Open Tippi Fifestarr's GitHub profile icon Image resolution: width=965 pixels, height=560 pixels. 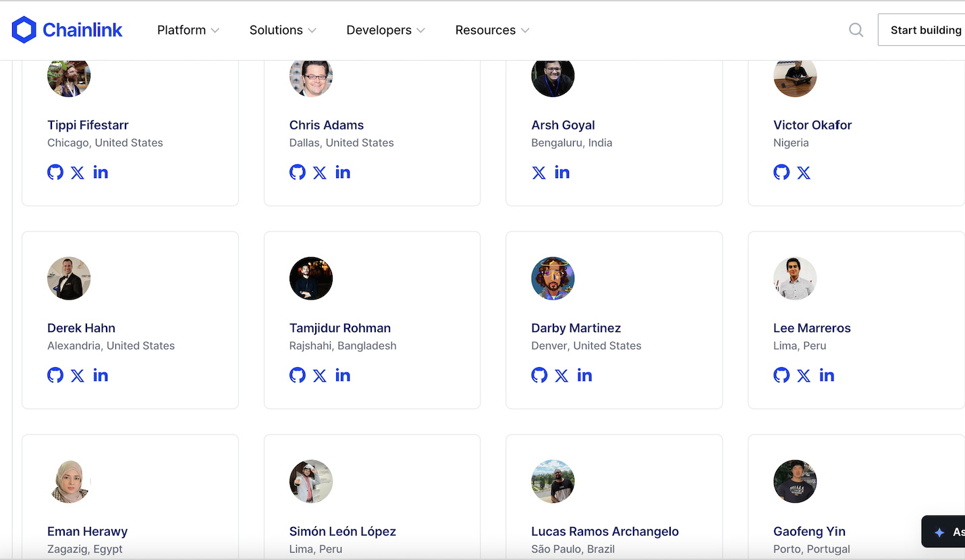coord(55,172)
